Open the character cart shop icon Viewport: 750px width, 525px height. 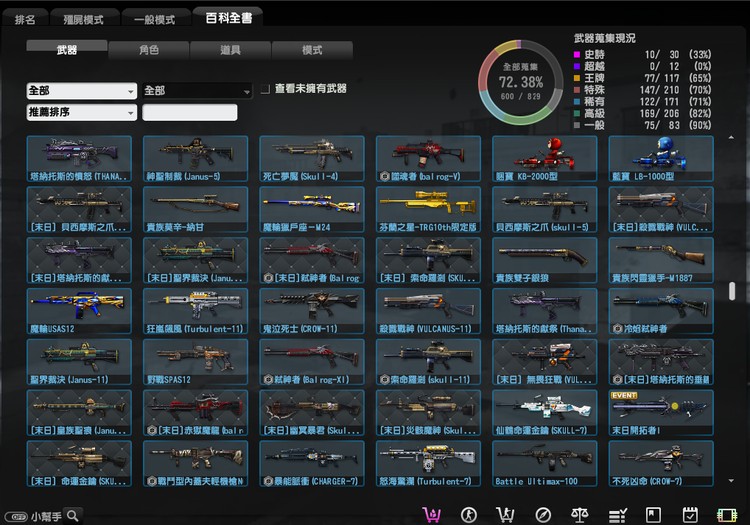pyautogui.click(x=505, y=515)
